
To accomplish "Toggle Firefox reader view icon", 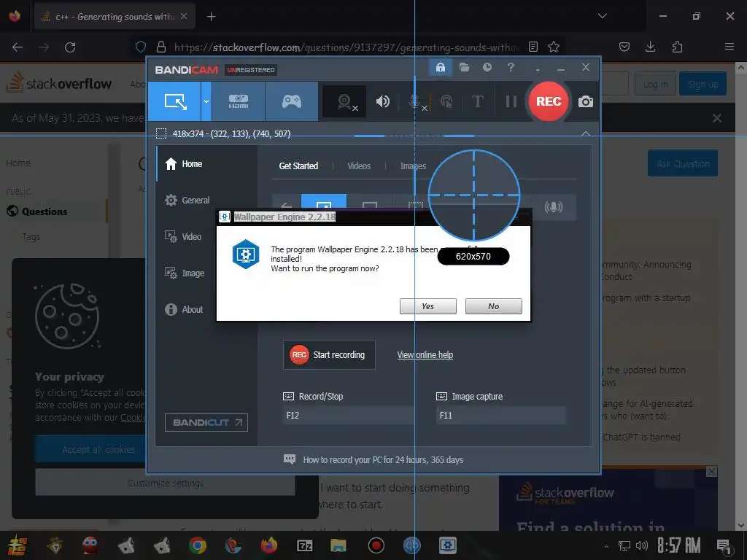I will 533,47.
